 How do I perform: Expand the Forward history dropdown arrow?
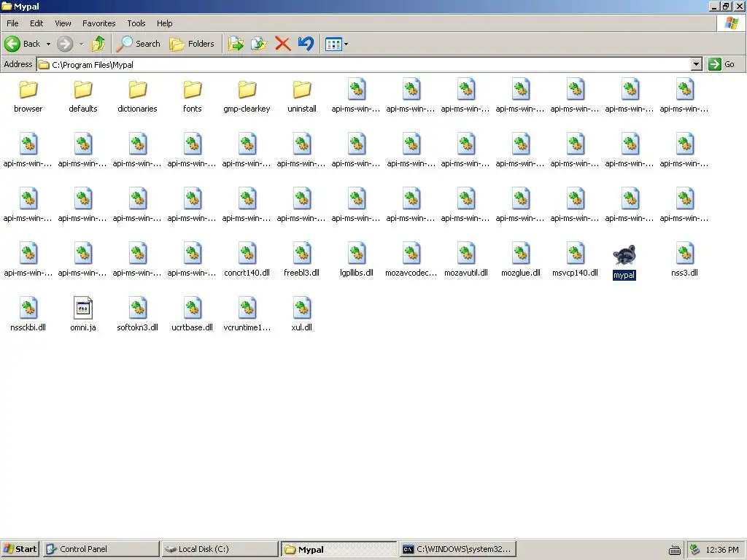click(x=82, y=44)
